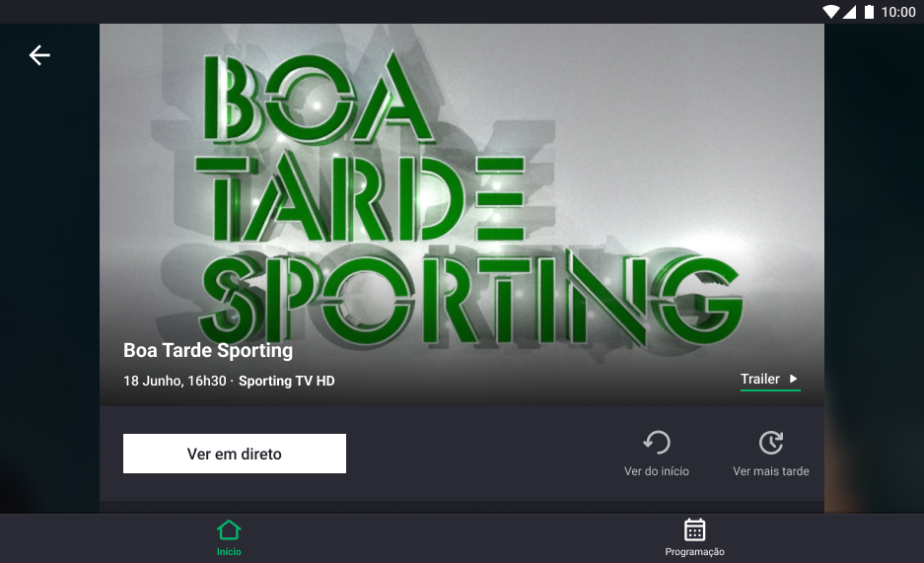Tap the Boa Tarde Sporting title text
The height and width of the screenshot is (563, 924).
pyautogui.click(x=208, y=350)
